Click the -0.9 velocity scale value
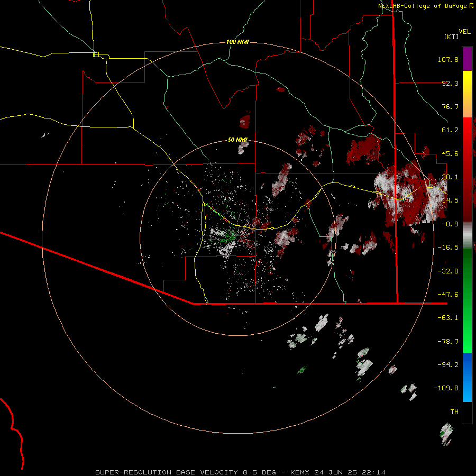The image size is (476, 476). click(x=450, y=224)
